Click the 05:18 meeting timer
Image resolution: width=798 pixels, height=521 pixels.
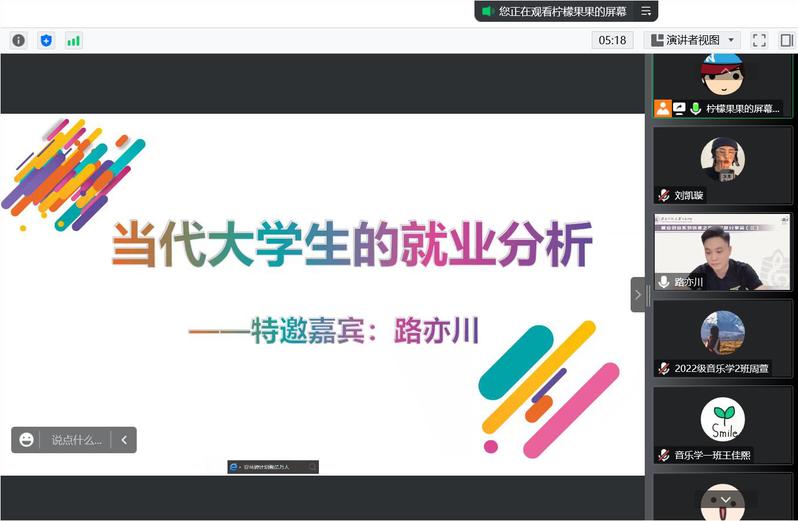pyautogui.click(x=612, y=40)
